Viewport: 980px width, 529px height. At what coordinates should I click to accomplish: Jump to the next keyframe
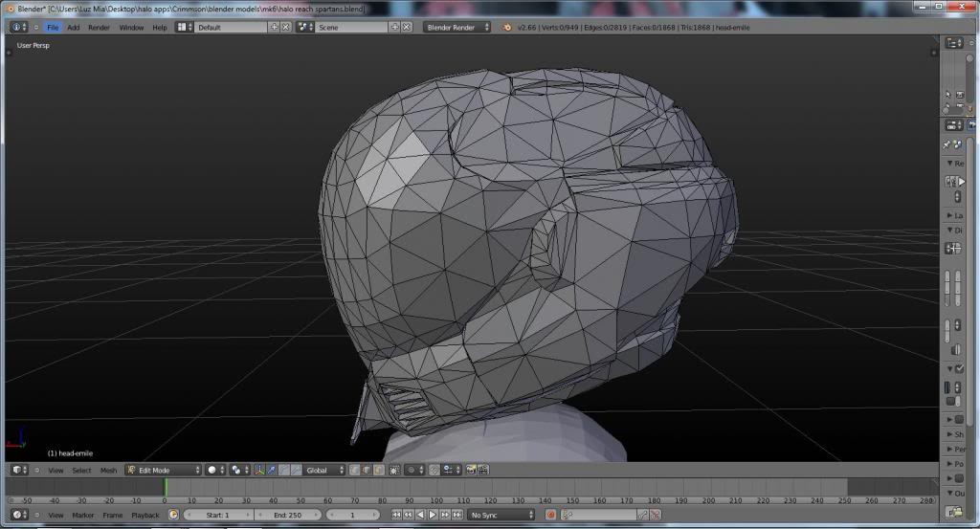444,515
